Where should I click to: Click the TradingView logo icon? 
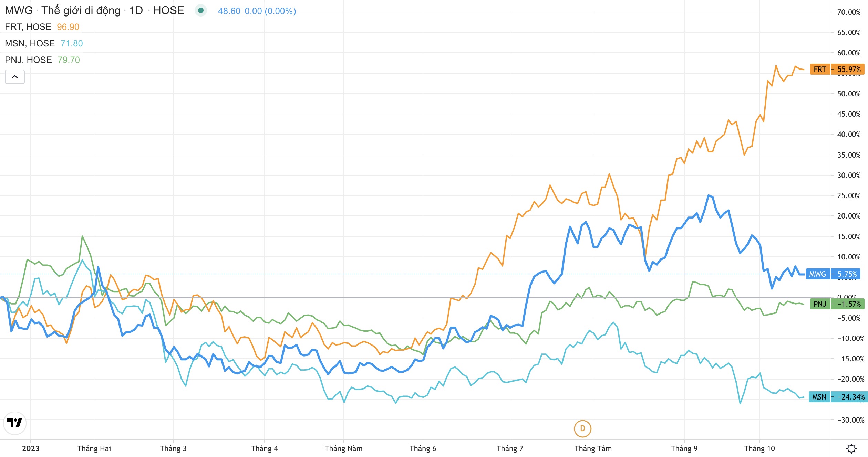click(x=15, y=423)
